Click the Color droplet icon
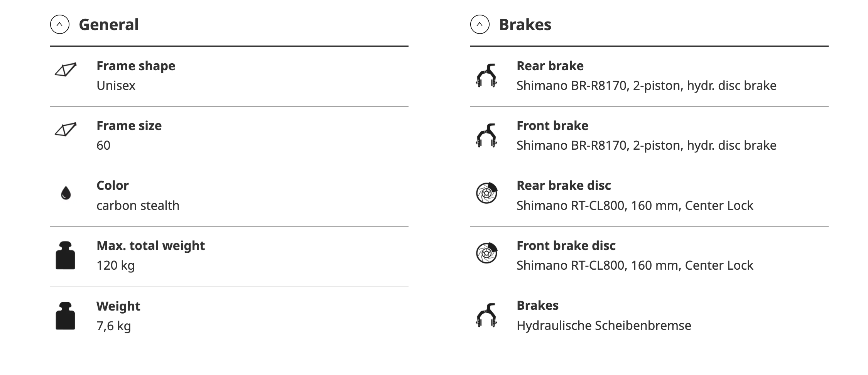Screen dimensions: 868x375 click(66, 193)
